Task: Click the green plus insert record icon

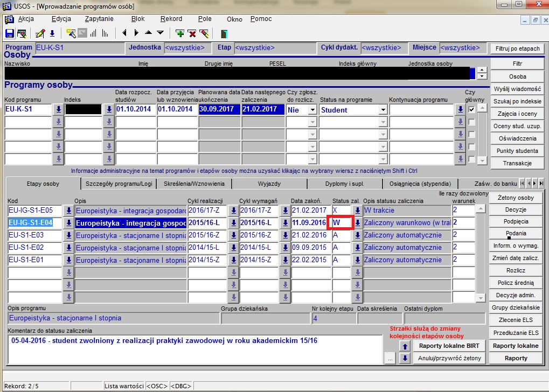Action: tap(180, 33)
